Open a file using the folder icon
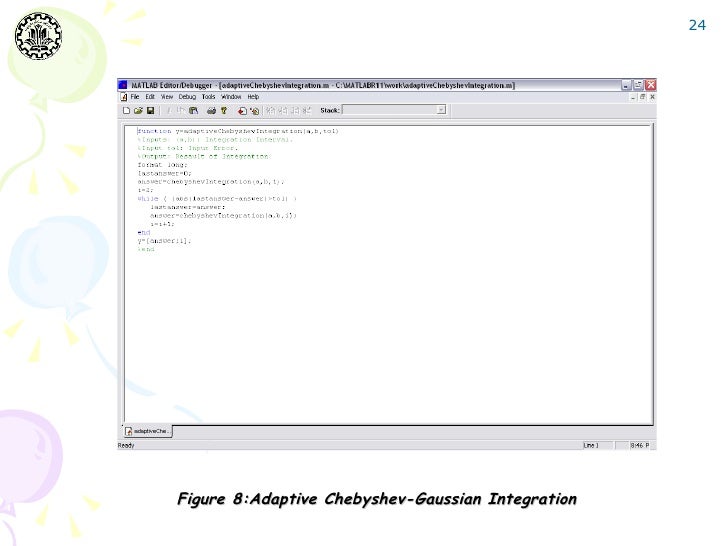 click(x=138, y=110)
